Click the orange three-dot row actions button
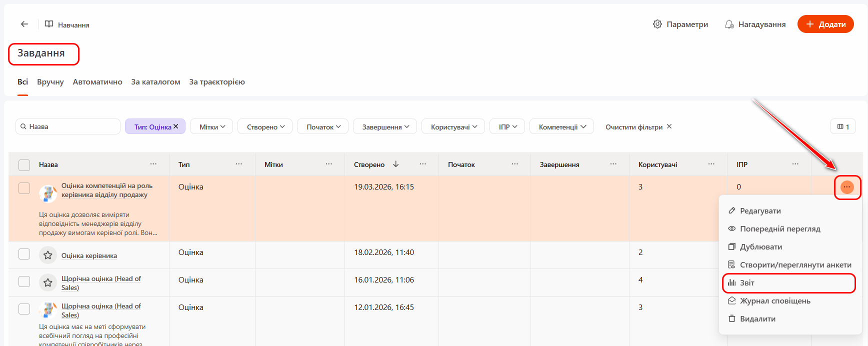This screenshot has height=346, width=868. [x=846, y=187]
